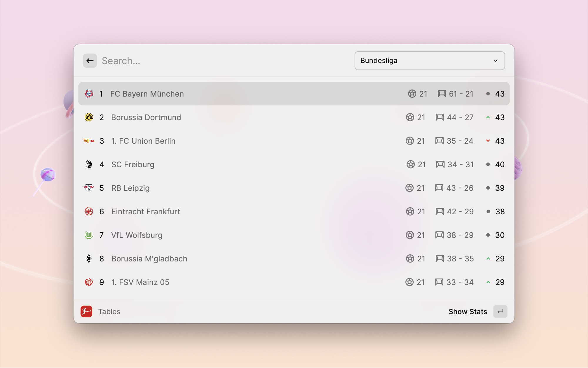This screenshot has height=368, width=588.
Task: Select the SC Freiburg table row
Action: (x=265, y=164)
